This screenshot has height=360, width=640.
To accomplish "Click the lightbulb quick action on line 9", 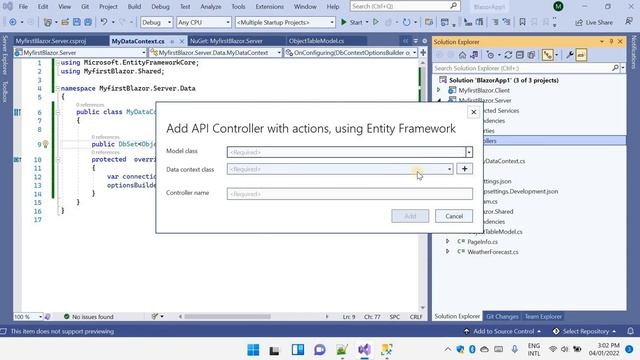I will pos(46,144).
